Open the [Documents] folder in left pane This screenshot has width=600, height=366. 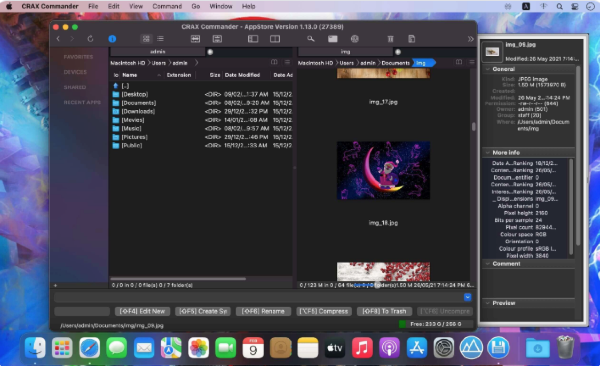point(139,103)
